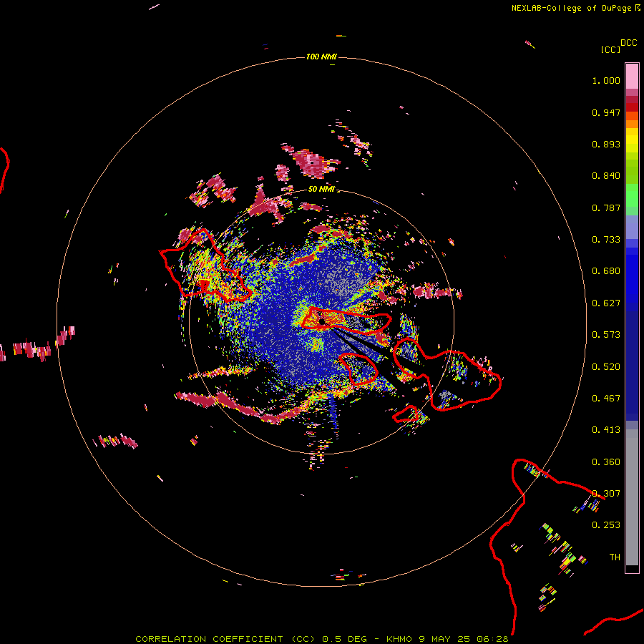
Task: Click the black radar site dot at center
Action: click(x=322, y=321)
